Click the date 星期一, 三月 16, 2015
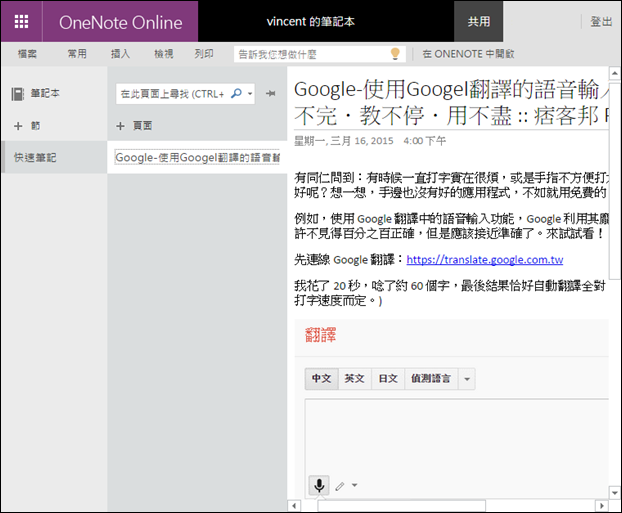This screenshot has height=513, width=622. pyautogui.click(x=344, y=141)
